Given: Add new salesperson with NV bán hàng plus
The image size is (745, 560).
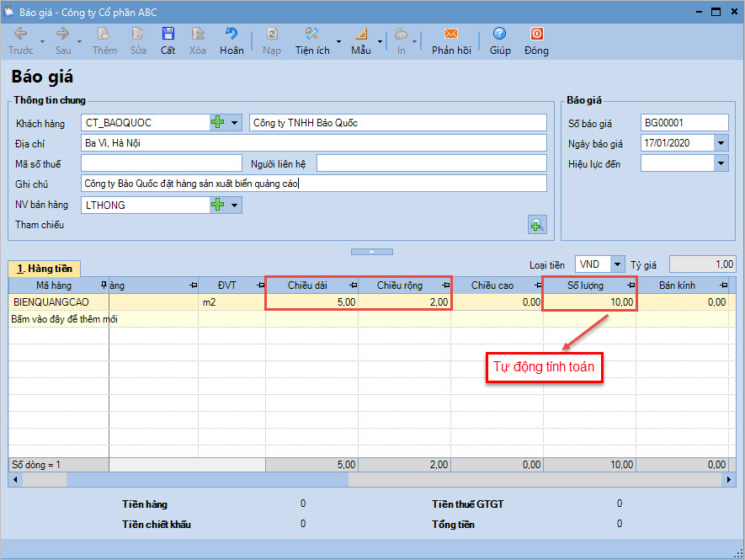Looking at the screenshot, I should (218, 205).
